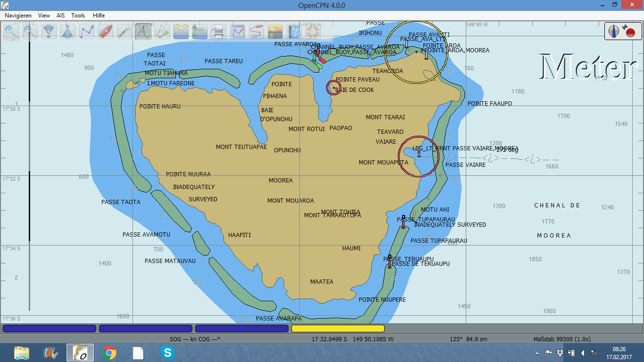Open the AIS menu
This screenshot has width=644, height=362.
tap(60, 15)
